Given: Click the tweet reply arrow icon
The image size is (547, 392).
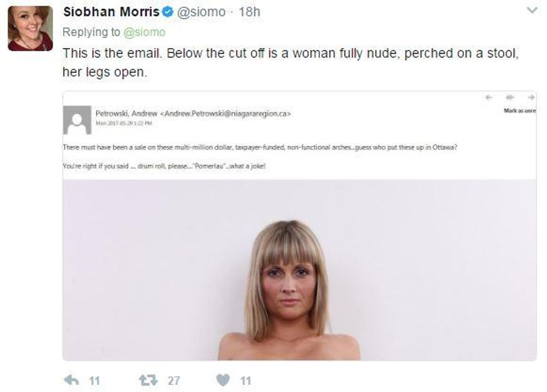Looking at the screenshot, I should [71, 380].
